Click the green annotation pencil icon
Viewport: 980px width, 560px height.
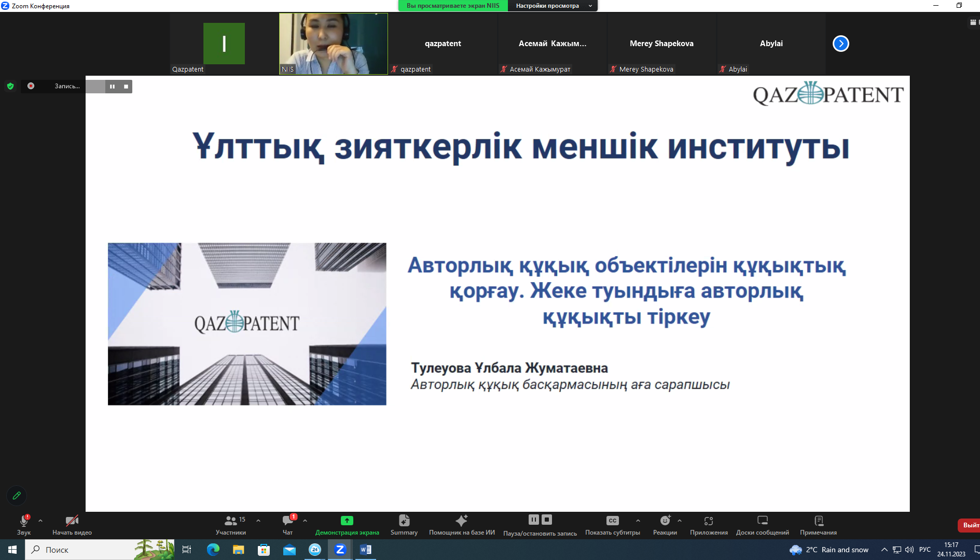pos(17,495)
